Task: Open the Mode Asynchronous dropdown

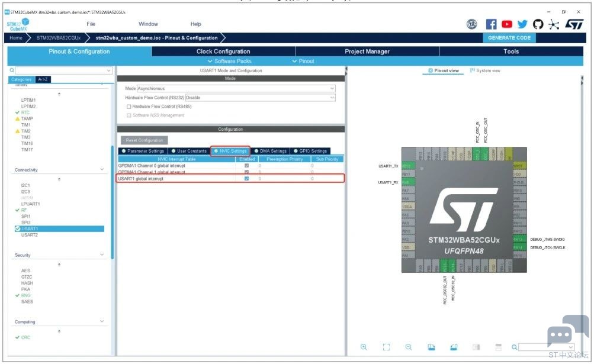Action: pyautogui.click(x=236, y=88)
